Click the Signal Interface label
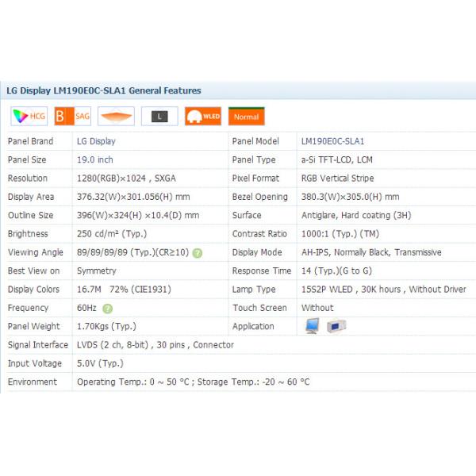Screen dimensions: 476x476 (38, 345)
